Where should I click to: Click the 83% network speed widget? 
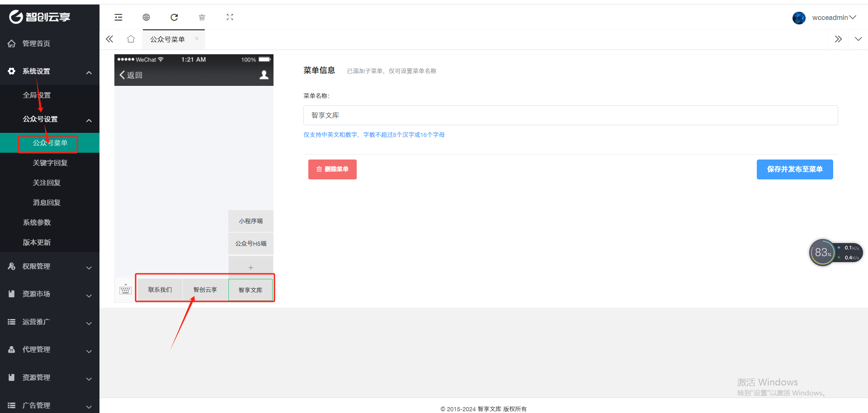coord(835,253)
